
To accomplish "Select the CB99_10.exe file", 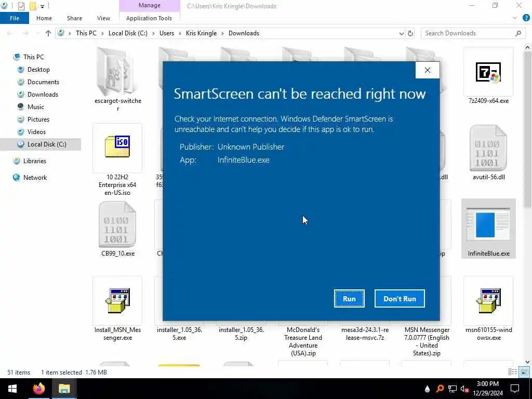I will point(117,229).
